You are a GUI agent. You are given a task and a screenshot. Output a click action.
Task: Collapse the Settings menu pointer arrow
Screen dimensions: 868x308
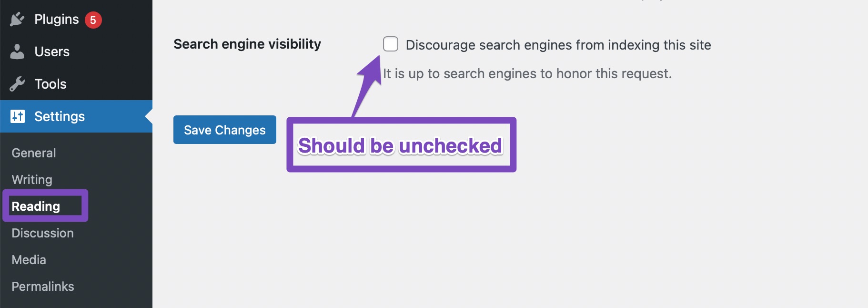149,116
